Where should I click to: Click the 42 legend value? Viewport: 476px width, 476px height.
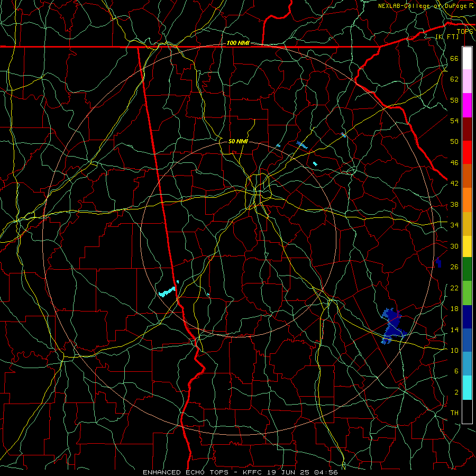click(x=454, y=184)
